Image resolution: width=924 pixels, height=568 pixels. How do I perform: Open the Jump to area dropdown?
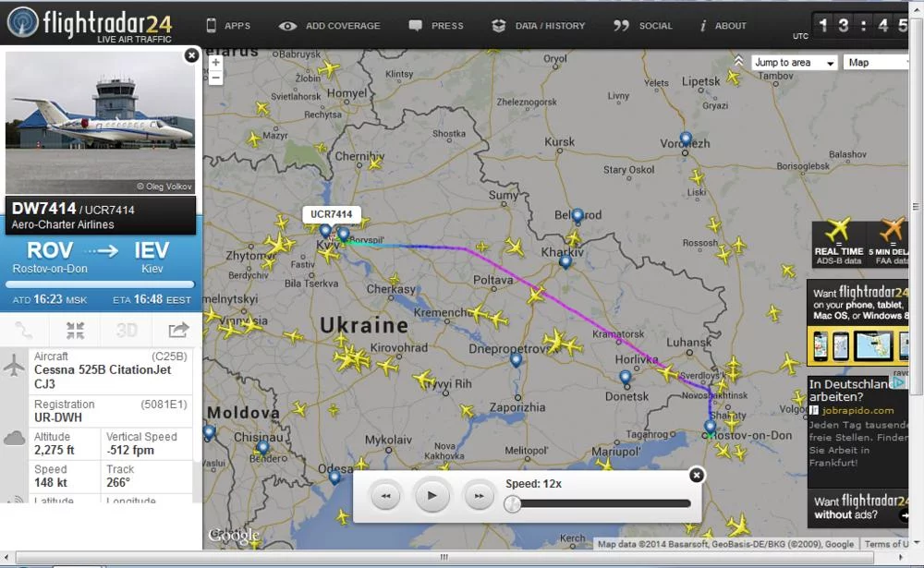[795, 63]
